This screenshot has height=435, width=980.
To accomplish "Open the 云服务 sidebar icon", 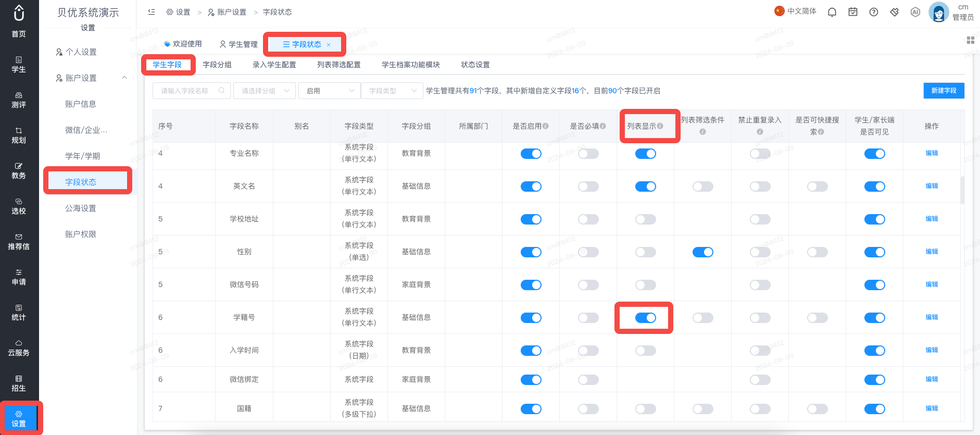I will [19, 347].
